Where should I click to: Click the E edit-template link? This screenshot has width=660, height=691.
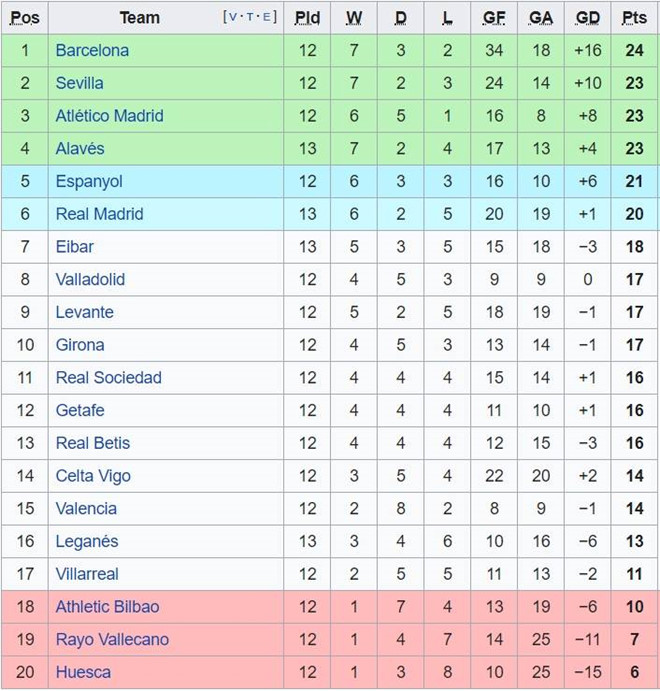pos(266,17)
